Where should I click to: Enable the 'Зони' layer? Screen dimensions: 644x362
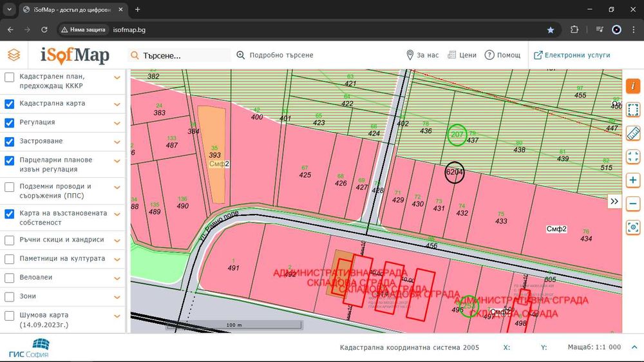9,297
